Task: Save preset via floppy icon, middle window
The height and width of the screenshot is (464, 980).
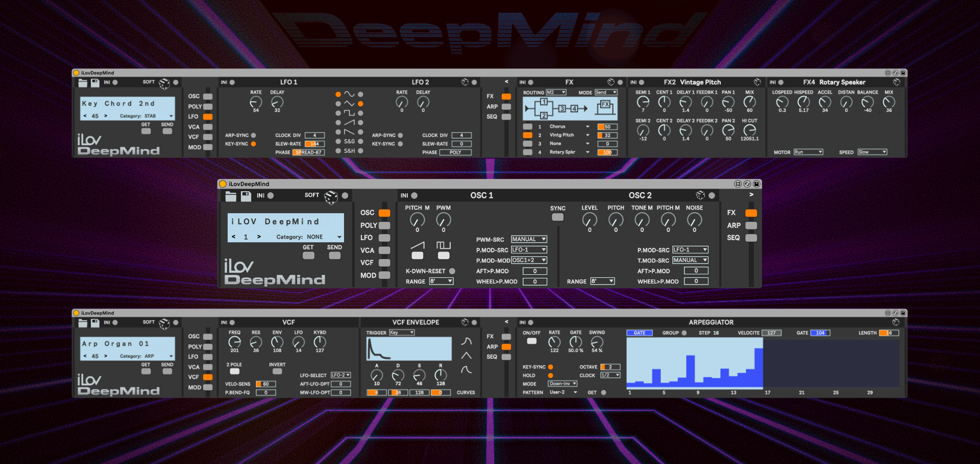Action: tap(246, 196)
